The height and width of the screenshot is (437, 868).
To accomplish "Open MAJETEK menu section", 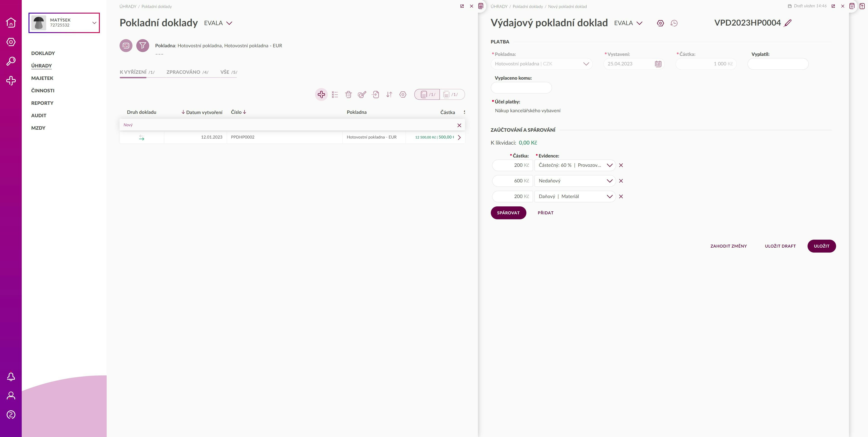I will tap(42, 78).
